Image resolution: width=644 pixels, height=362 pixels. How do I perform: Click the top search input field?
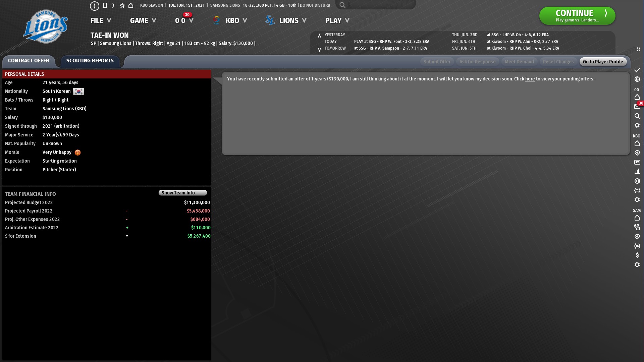click(379, 5)
